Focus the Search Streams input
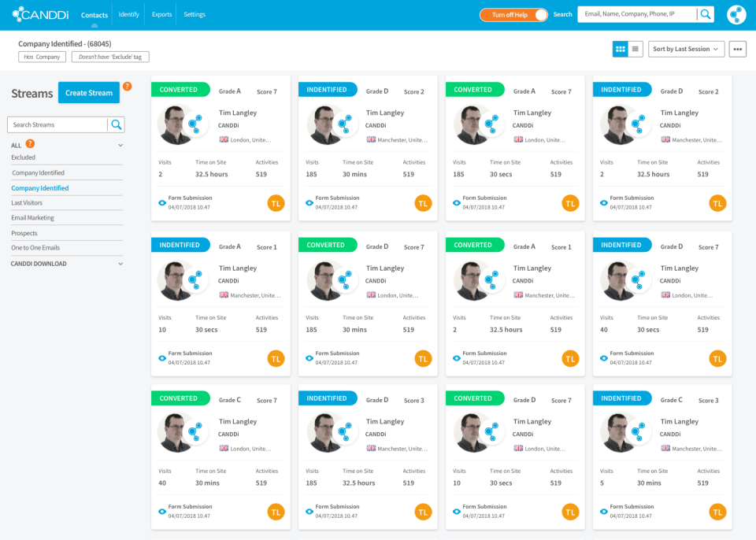Screen dimensions: 756x540 tap(57, 125)
